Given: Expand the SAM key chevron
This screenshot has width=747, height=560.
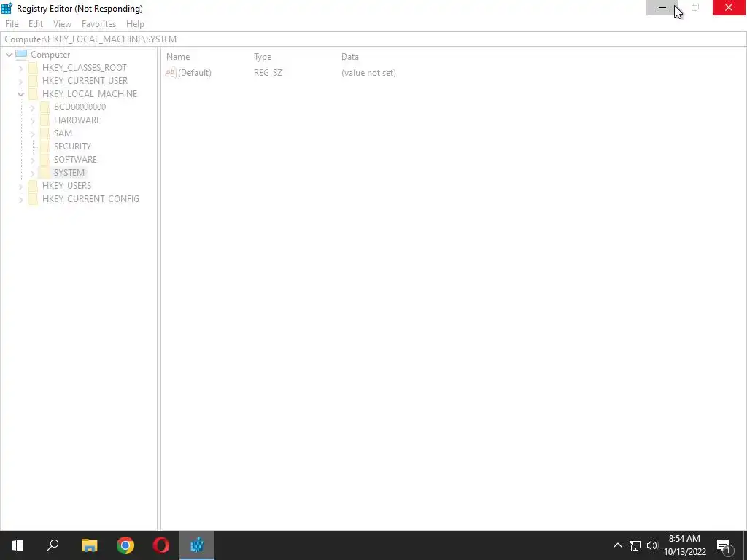Looking at the screenshot, I should [32, 134].
